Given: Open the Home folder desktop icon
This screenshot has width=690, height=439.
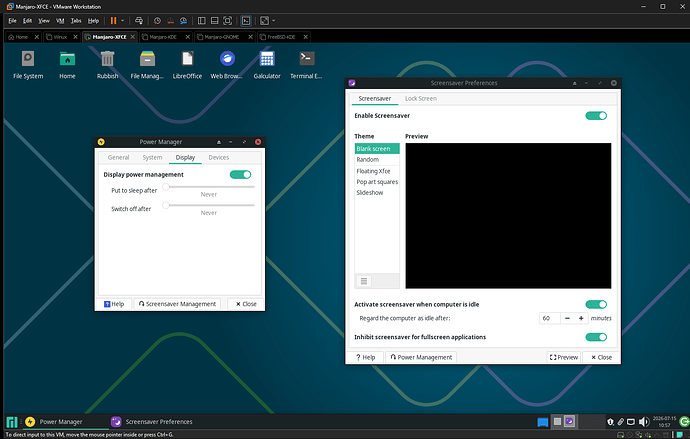Looking at the screenshot, I should [67, 65].
